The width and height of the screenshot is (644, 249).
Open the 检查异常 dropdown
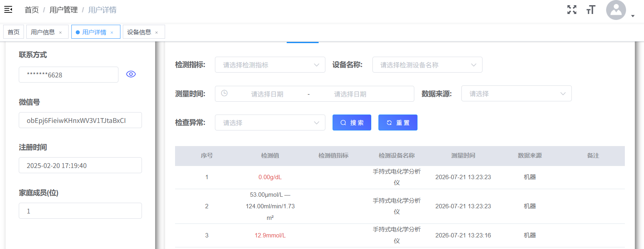pyautogui.click(x=270, y=123)
